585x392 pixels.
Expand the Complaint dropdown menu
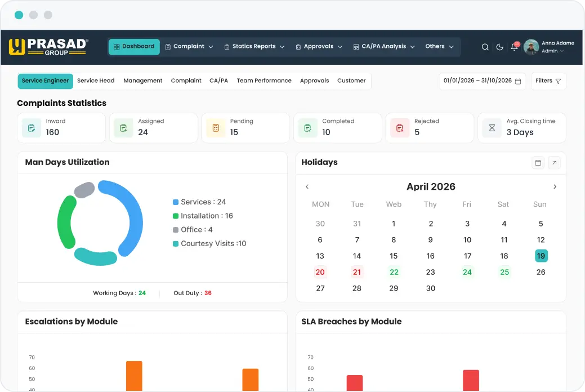pos(189,47)
